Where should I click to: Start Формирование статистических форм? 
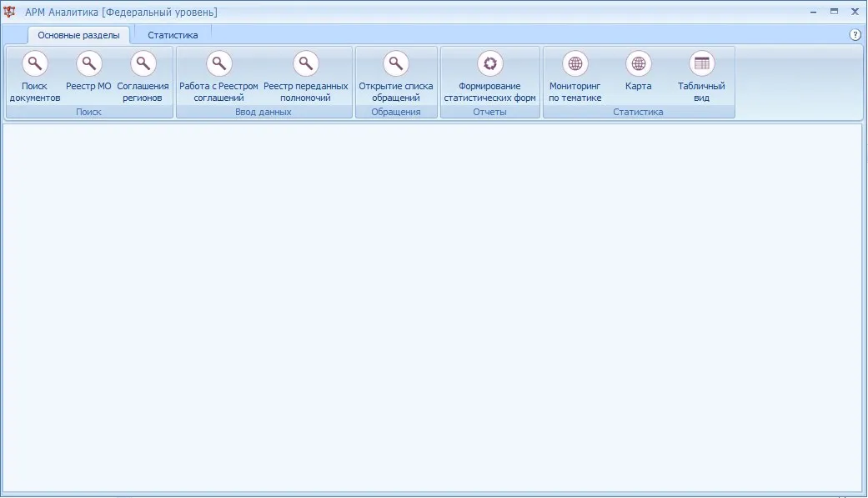tap(490, 63)
